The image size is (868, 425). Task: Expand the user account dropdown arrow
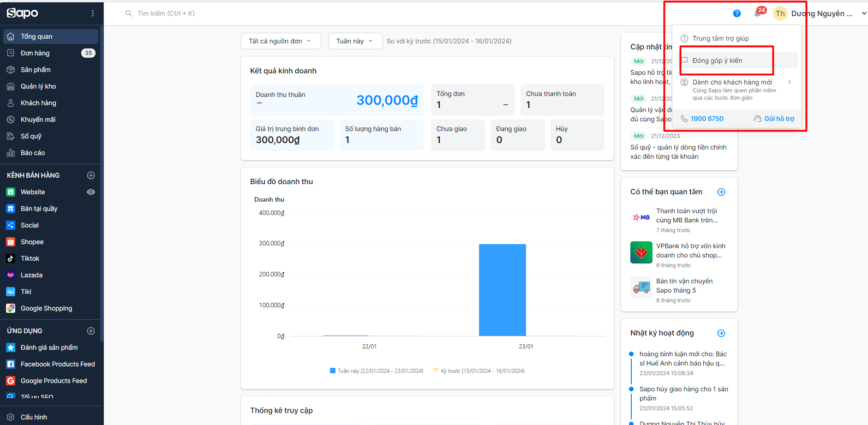click(864, 13)
